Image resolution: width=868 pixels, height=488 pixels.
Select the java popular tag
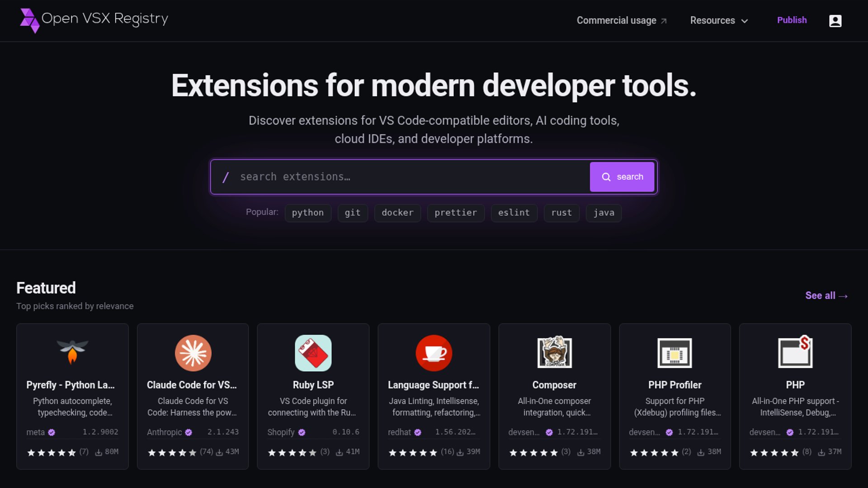(x=604, y=213)
